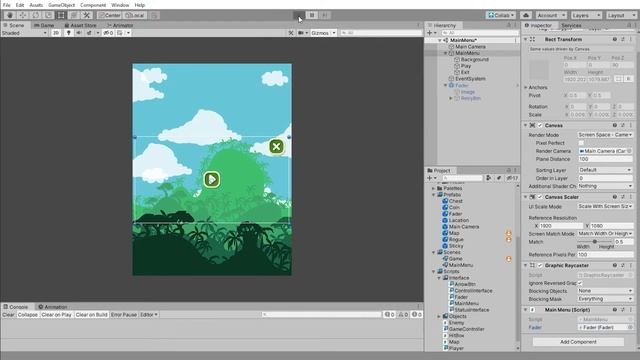The height and width of the screenshot is (360, 640).
Task: Toggle the Canvas component enabled checkbox
Action: click(x=540, y=125)
